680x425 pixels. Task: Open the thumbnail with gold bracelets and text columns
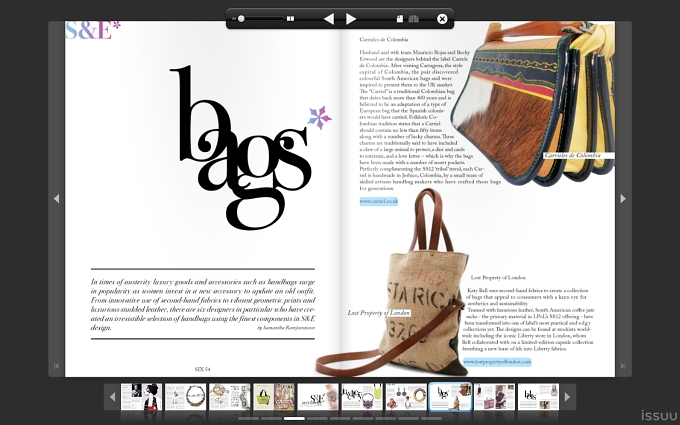click(230, 396)
